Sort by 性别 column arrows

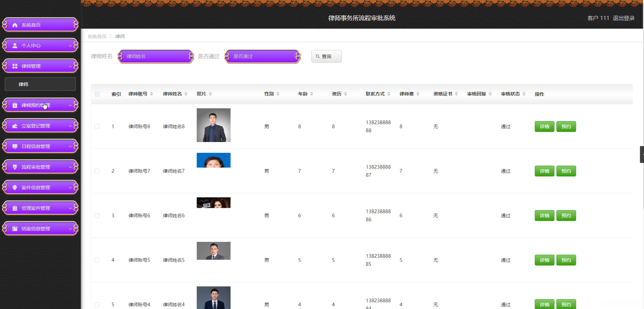click(x=278, y=94)
